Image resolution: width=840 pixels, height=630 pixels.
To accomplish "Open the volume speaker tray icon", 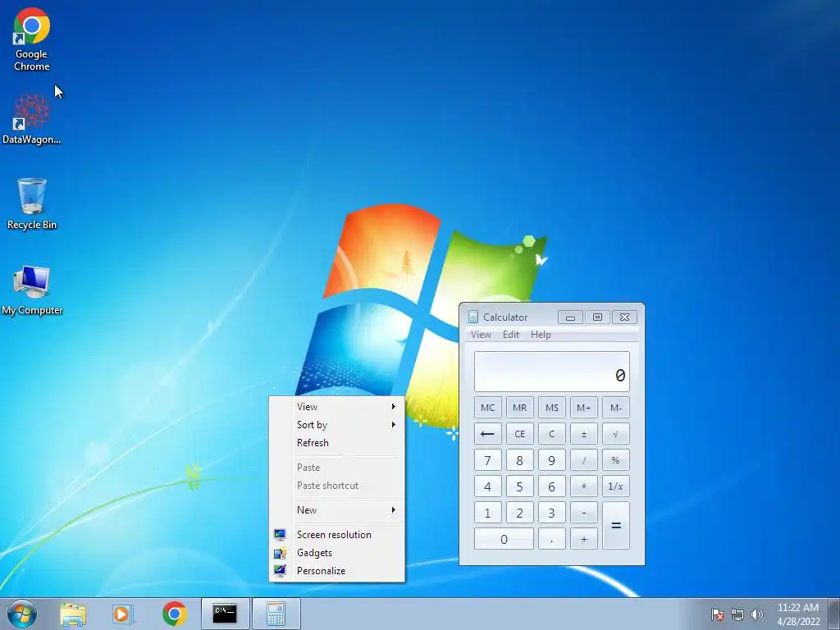I will pos(756,614).
